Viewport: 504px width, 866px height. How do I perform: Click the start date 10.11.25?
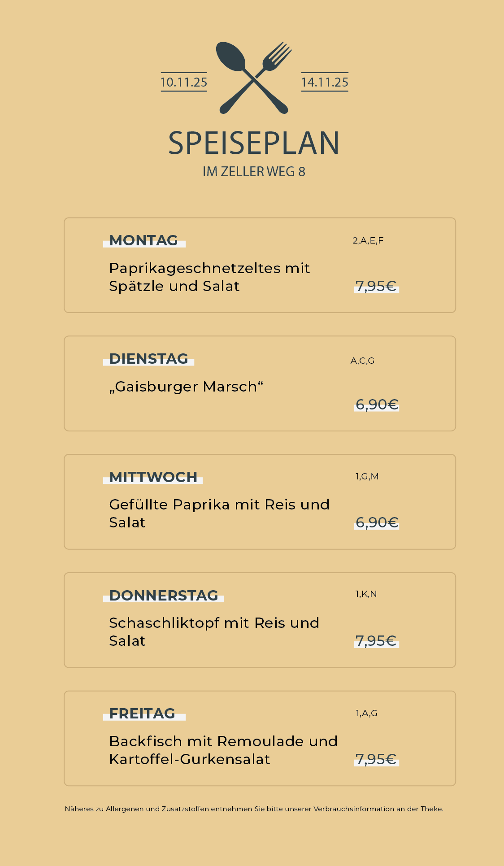(184, 82)
